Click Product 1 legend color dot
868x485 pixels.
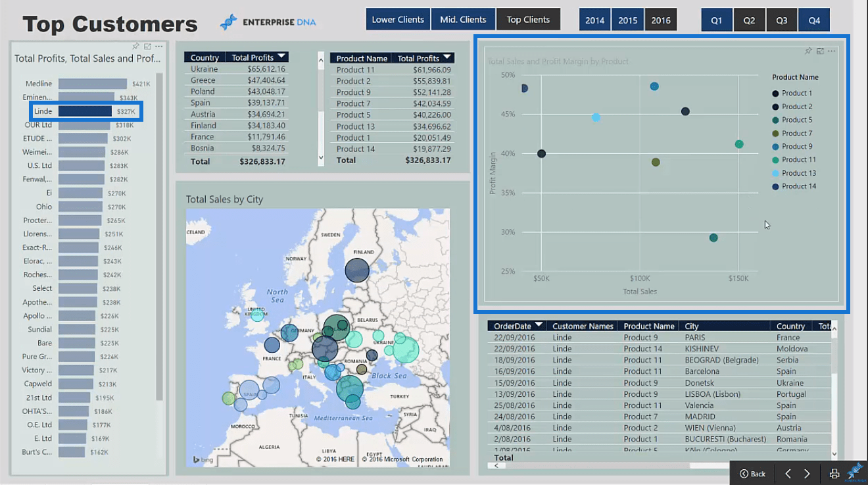[x=776, y=93]
